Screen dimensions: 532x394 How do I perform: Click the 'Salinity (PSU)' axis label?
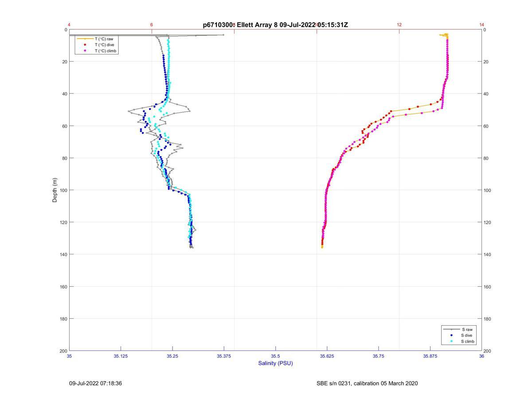[x=275, y=363]
